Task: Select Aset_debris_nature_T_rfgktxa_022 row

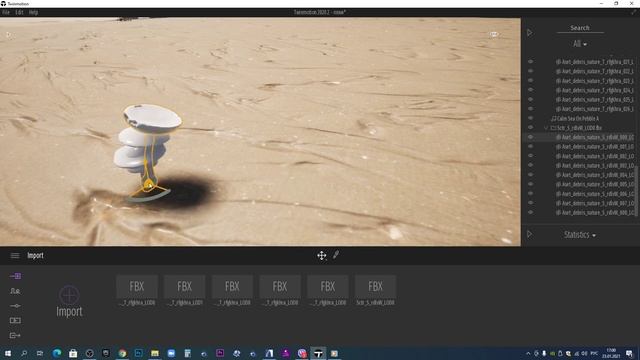Action: click(594, 71)
